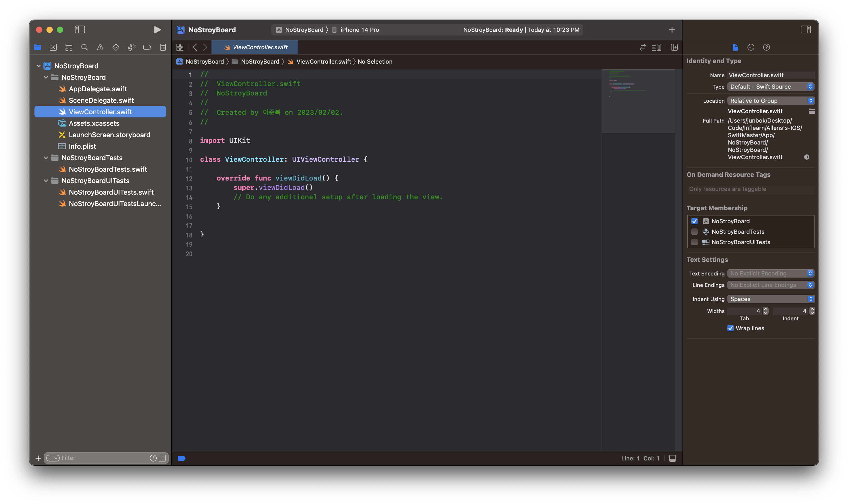Open the Test navigator
Image resolution: width=848 pixels, height=504 pixels.
(x=116, y=47)
